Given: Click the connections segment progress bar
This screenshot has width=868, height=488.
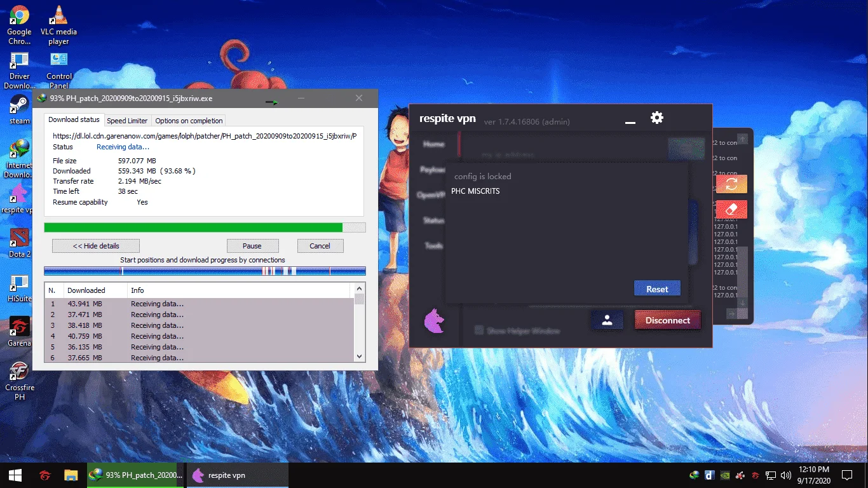Looking at the screenshot, I should [x=205, y=271].
